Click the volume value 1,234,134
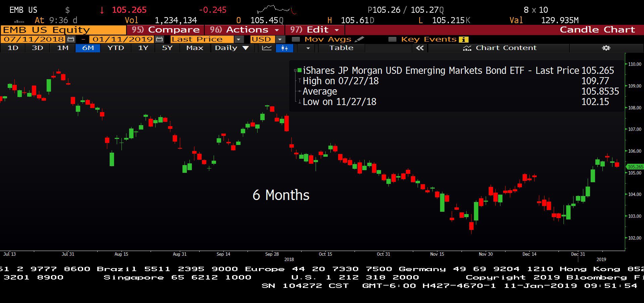Viewport: 644px width, 303px height. click(176, 20)
